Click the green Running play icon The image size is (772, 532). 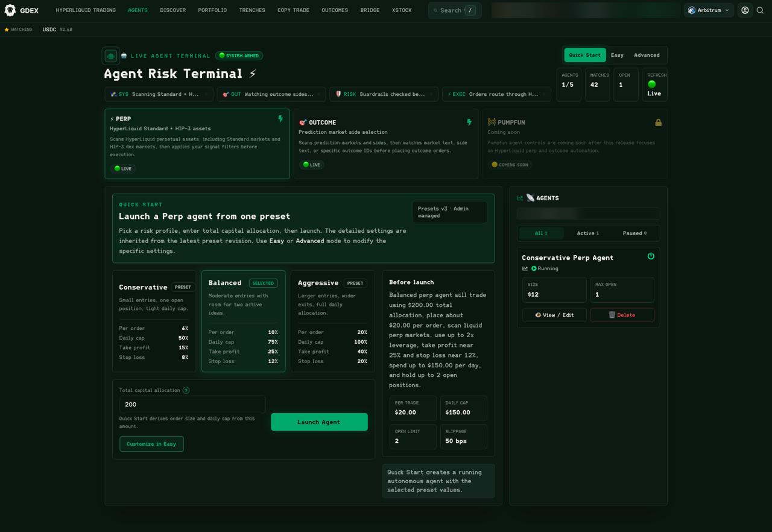534,268
